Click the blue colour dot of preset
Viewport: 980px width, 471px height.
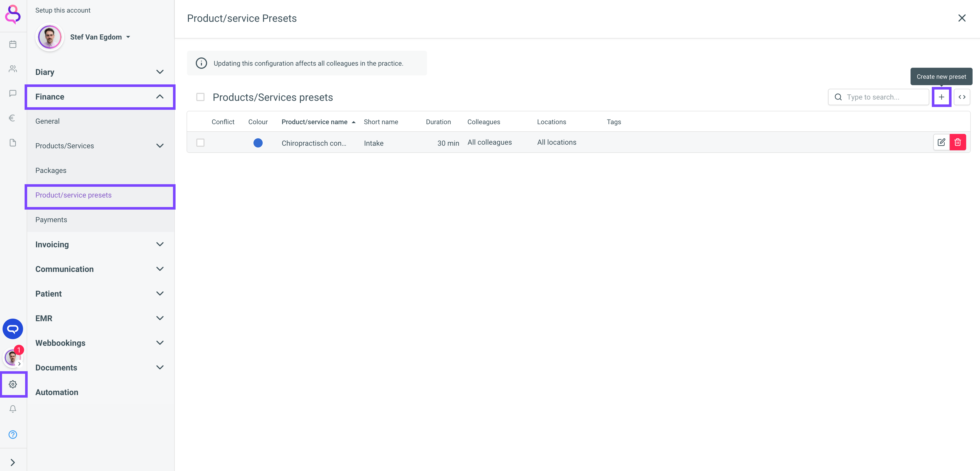258,143
